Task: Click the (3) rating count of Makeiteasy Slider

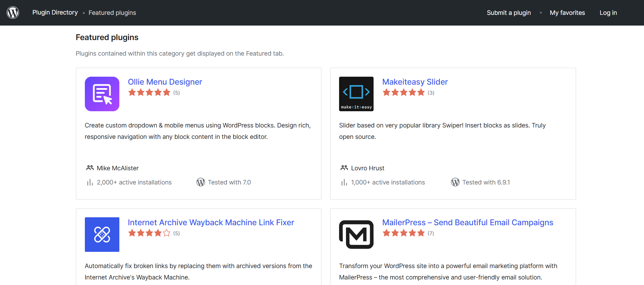Action: (431, 93)
